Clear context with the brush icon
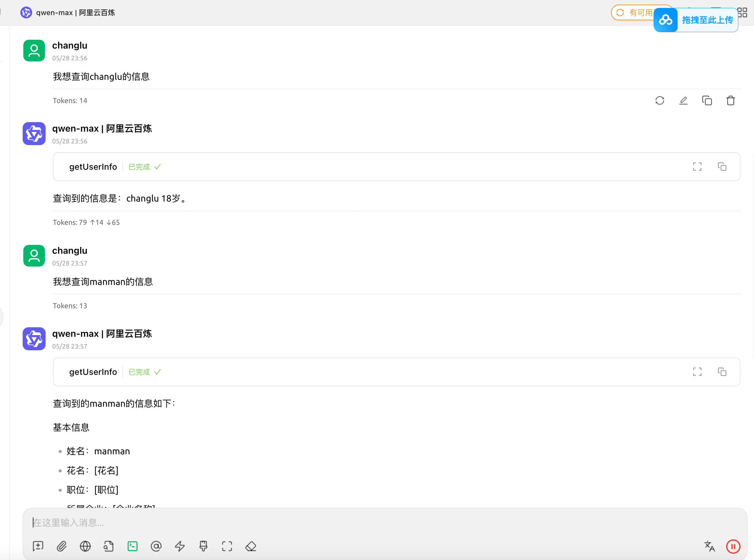Image resolution: width=754 pixels, height=560 pixels. [x=203, y=546]
